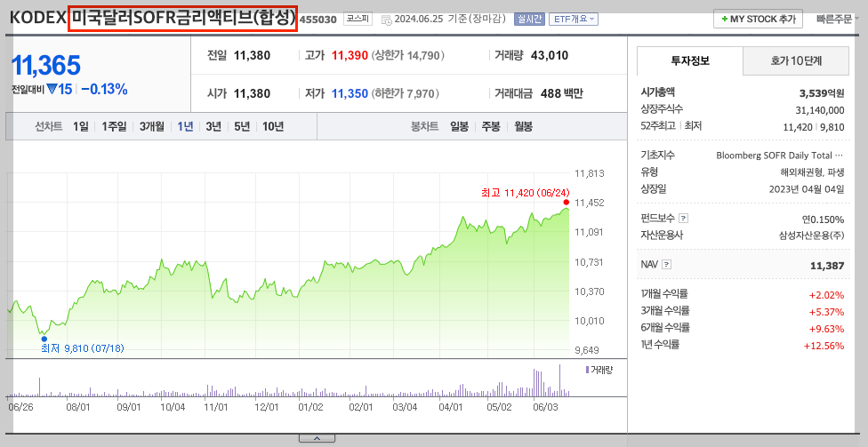Image resolution: width=868 pixels, height=447 pixels.
Task: Click the 상장일 date 2023년 04월 04일
Action: [807, 189]
